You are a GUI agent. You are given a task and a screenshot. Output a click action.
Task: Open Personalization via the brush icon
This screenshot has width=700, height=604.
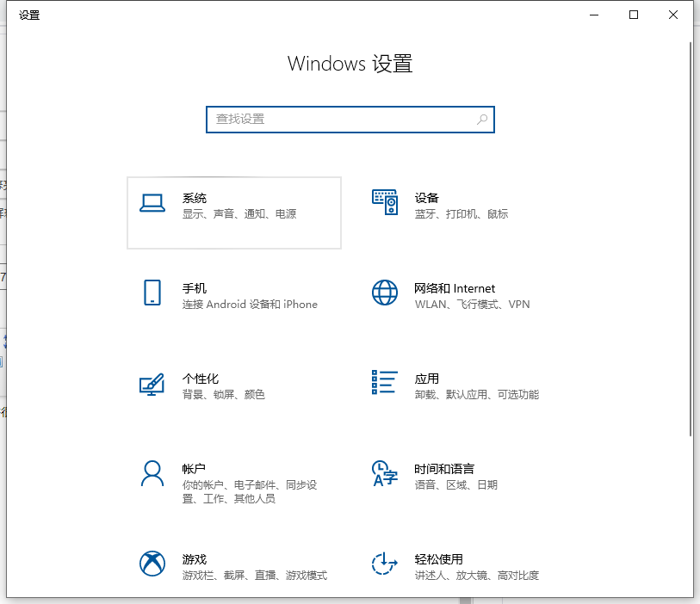point(152,385)
